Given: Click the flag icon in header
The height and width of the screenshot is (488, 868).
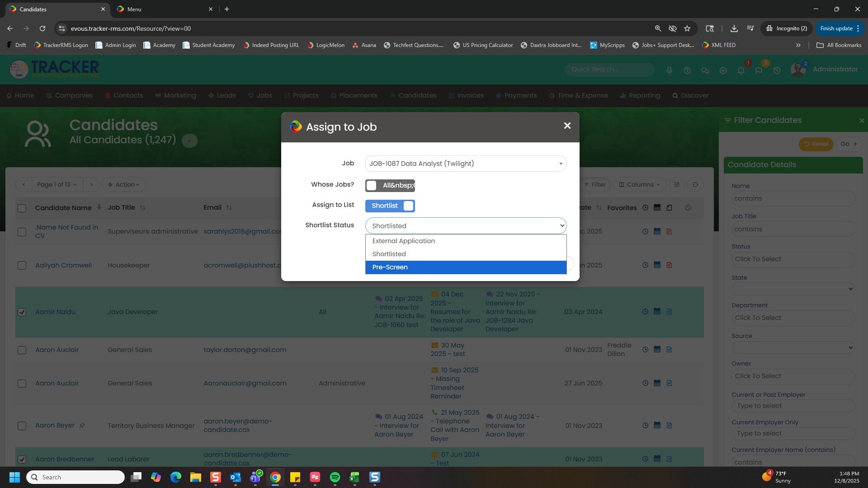Looking at the screenshot, I should [759, 70].
